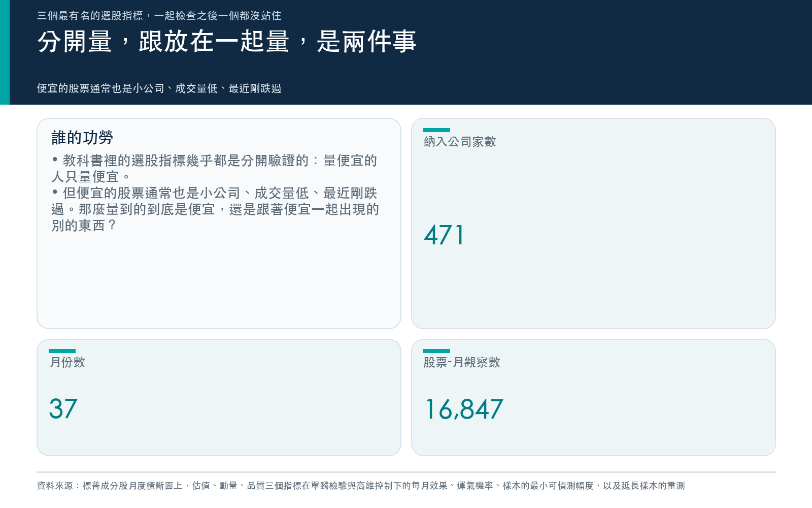
Task: Select the value 471
Action: pyautogui.click(x=444, y=235)
